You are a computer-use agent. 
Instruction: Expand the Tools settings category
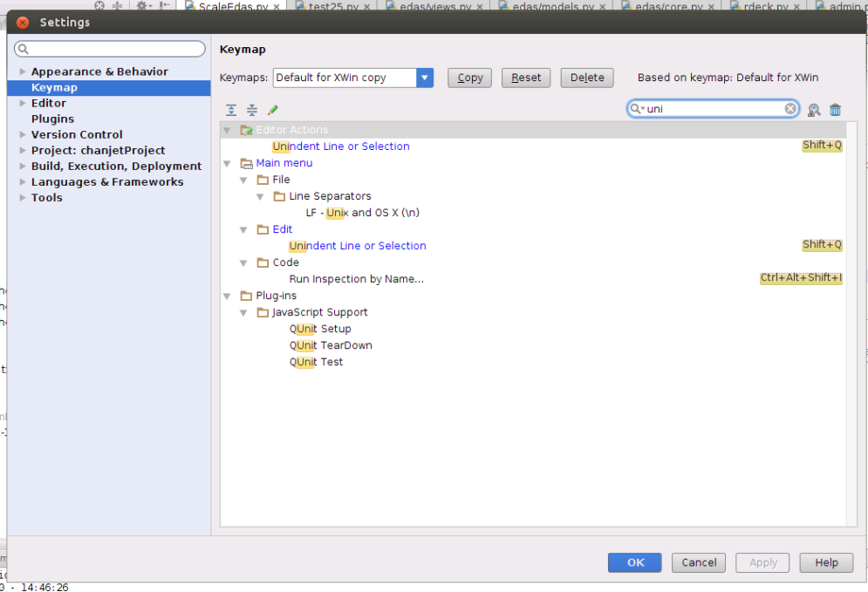tap(23, 198)
